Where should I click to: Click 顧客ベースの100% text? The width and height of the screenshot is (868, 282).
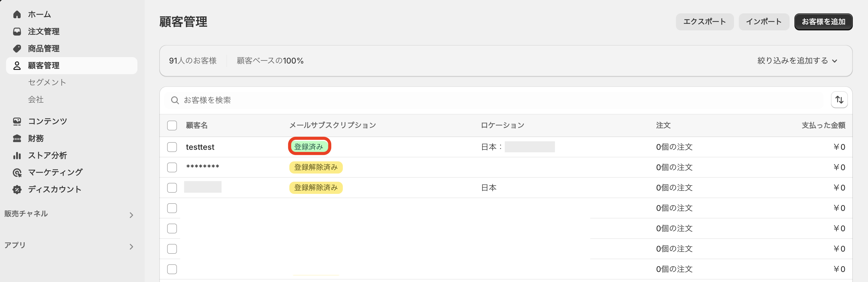[x=270, y=61]
